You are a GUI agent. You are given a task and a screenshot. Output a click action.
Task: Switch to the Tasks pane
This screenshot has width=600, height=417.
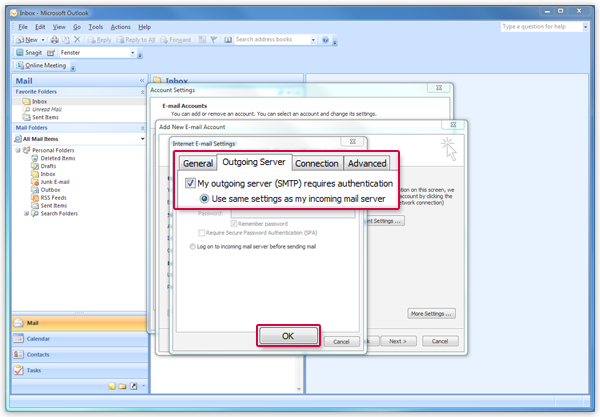80,370
